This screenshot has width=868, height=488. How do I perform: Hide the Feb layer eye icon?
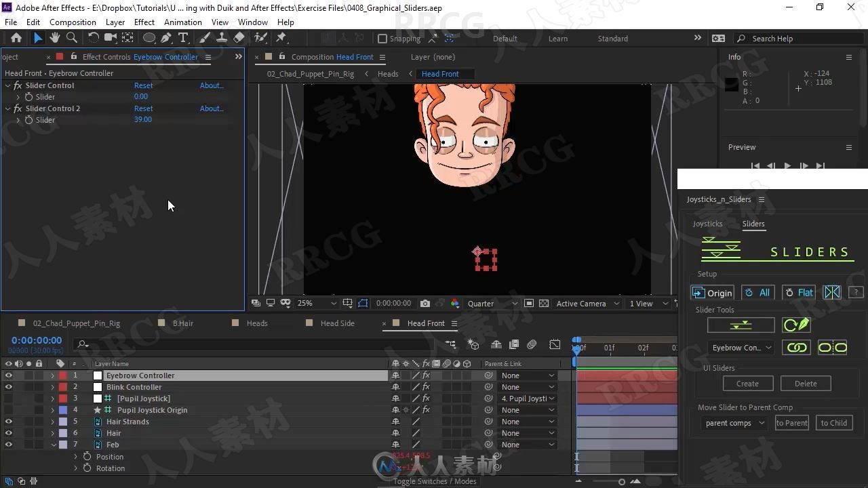tap(9, 445)
